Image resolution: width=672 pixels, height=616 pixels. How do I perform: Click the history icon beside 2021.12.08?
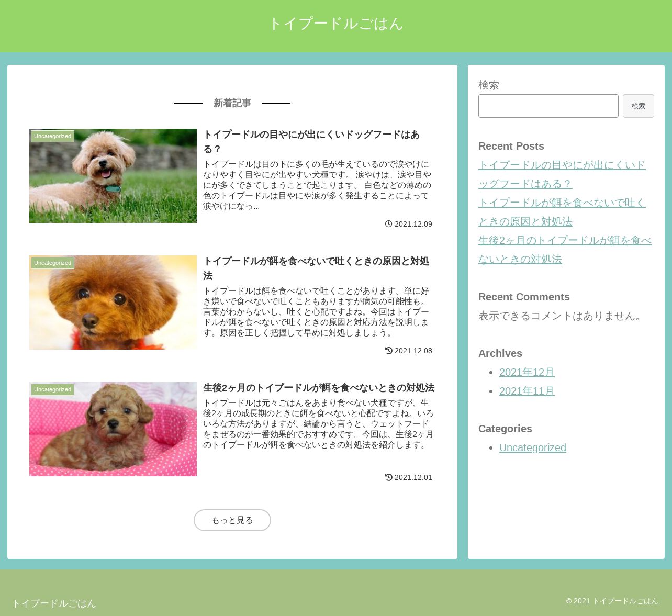[389, 351]
